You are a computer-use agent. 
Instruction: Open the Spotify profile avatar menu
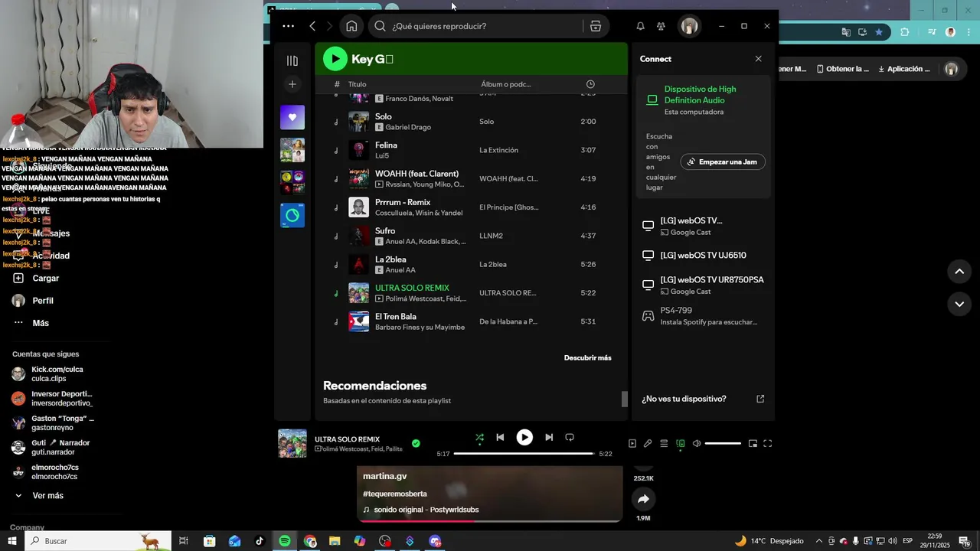[x=689, y=26]
